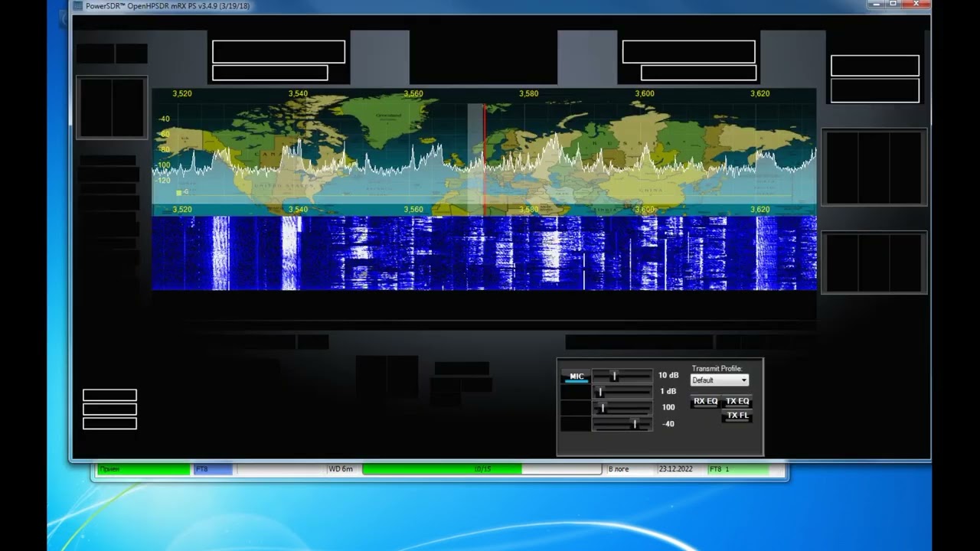This screenshot has width=980, height=551.
Task: Minimize the PowerSDR window
Action: click(878, 5)
